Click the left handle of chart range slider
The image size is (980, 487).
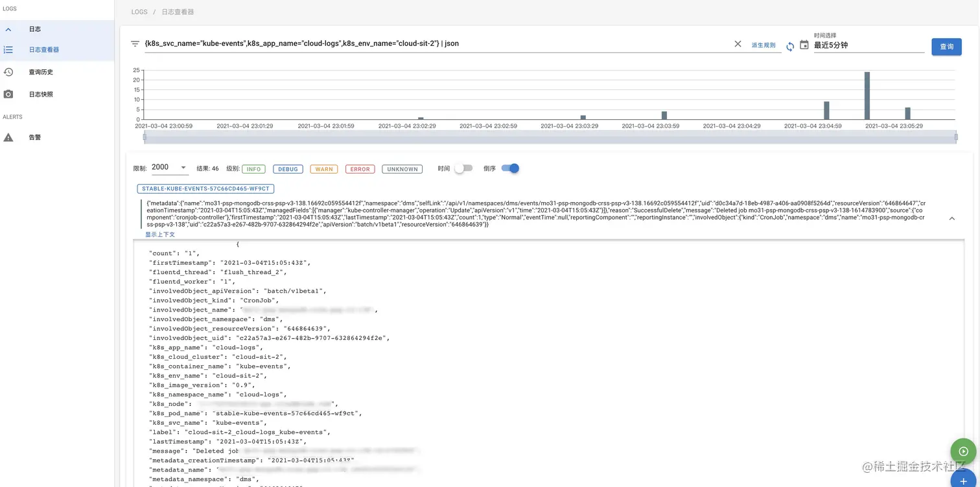[145, 137]
